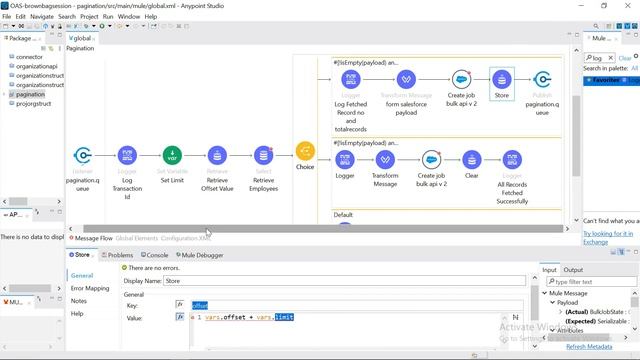Click the canvas horizontal scrollbar

point(323,229)
